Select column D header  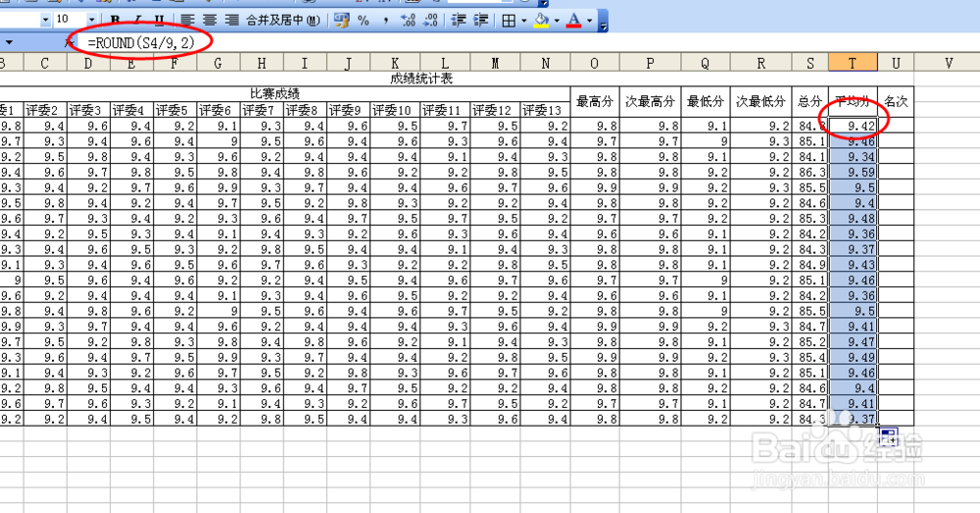[x=88, y=63]
